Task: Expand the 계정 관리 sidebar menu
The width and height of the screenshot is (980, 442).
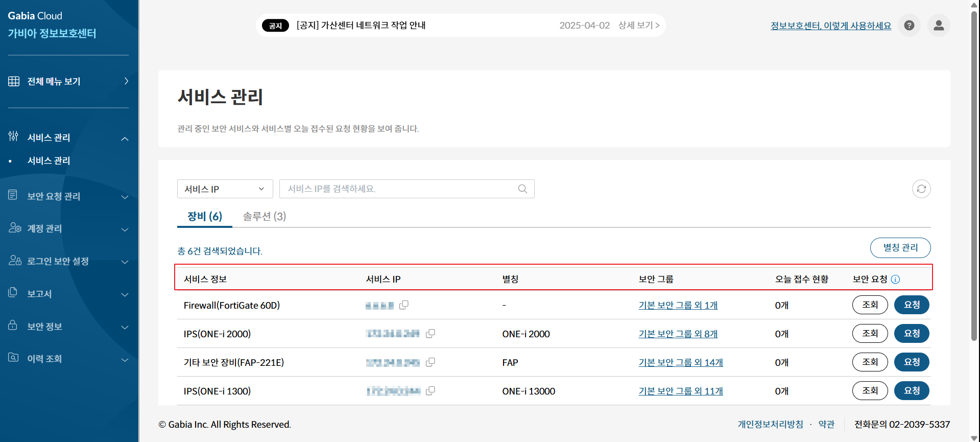Action: [x=68, y=229]
